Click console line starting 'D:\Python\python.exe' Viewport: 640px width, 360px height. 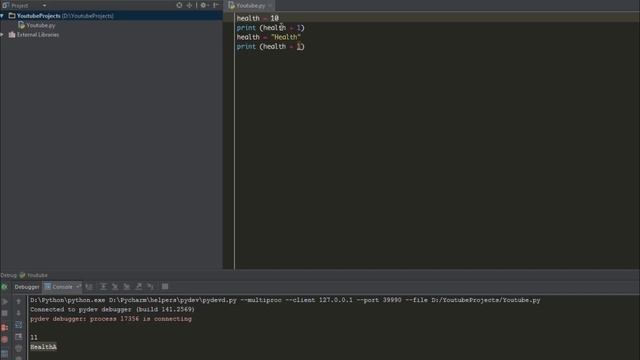point(285,300)
